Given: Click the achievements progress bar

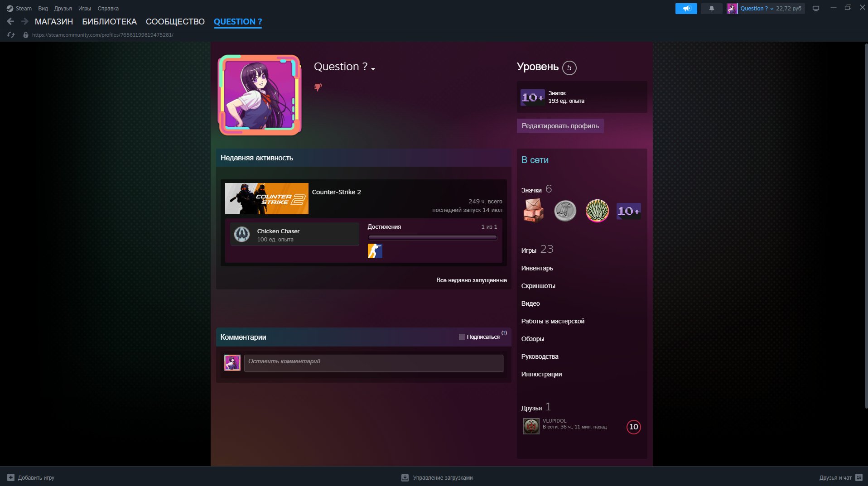Looking at the screenshot, I should [432, 237].
